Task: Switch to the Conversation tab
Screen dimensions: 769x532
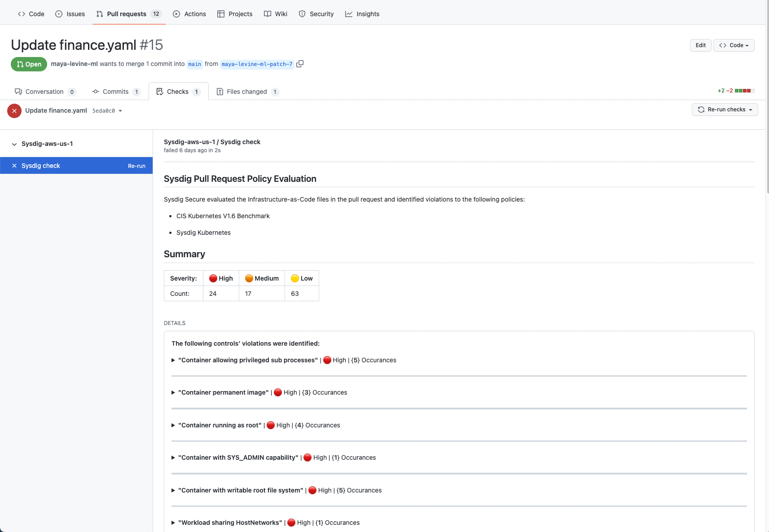Action: click(45, 92)
